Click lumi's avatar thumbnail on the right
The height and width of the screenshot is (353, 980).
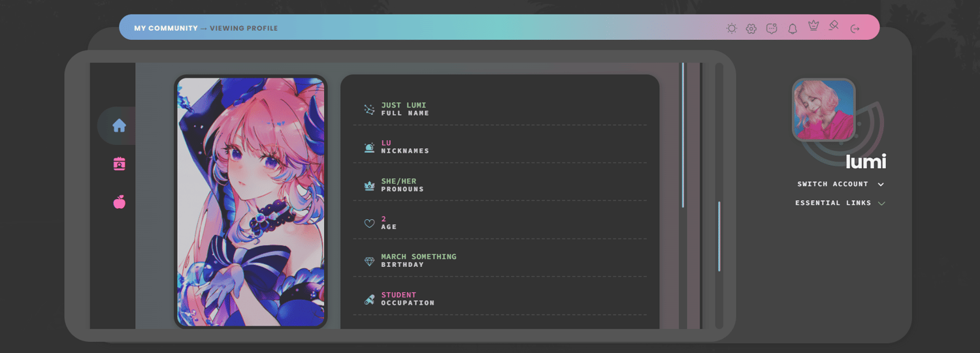click(x=824, y=110)
